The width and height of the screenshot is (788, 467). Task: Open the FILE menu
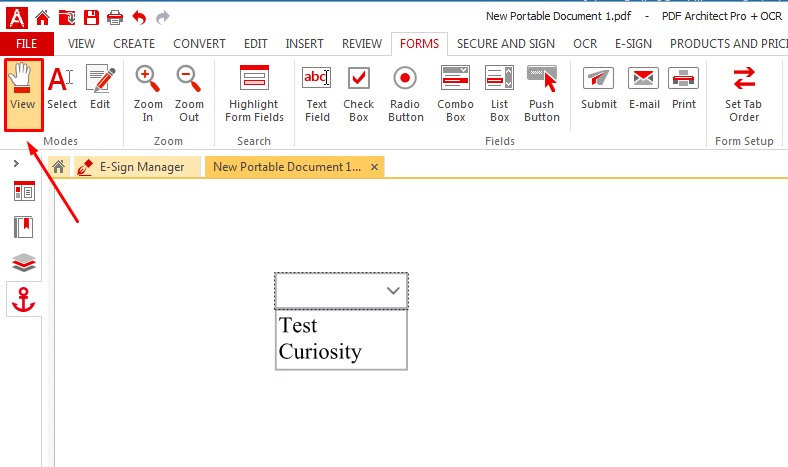pos(27,44)
